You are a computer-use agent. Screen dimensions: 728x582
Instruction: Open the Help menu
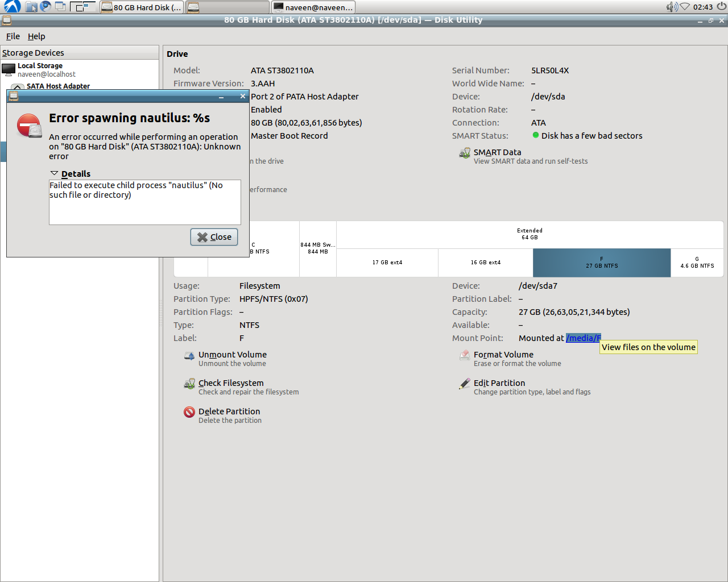[36, 36]
